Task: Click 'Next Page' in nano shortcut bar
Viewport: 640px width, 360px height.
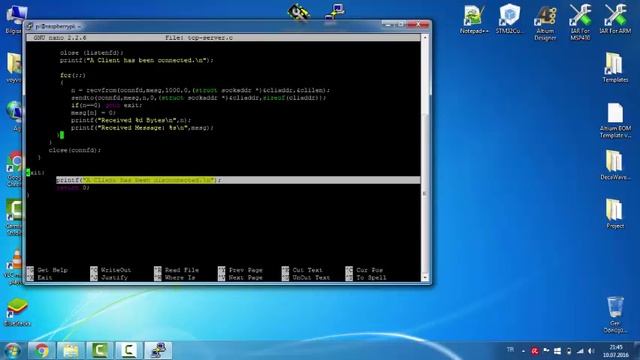Action: 246,278
